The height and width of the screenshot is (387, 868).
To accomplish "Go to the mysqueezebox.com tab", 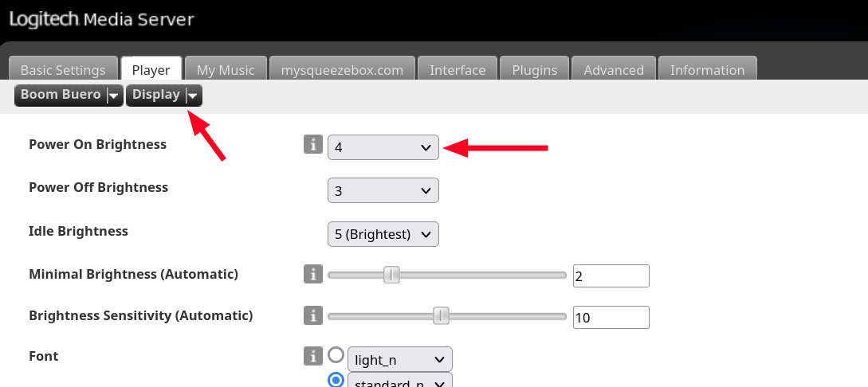I will [x=342, y=70].
